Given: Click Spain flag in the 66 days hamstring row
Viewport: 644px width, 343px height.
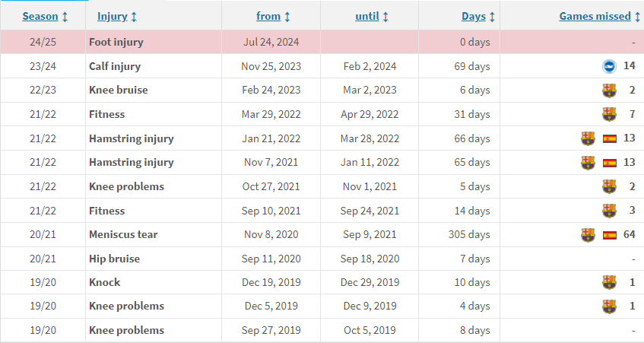Looking at the screenshot, I should coord(609,138).
